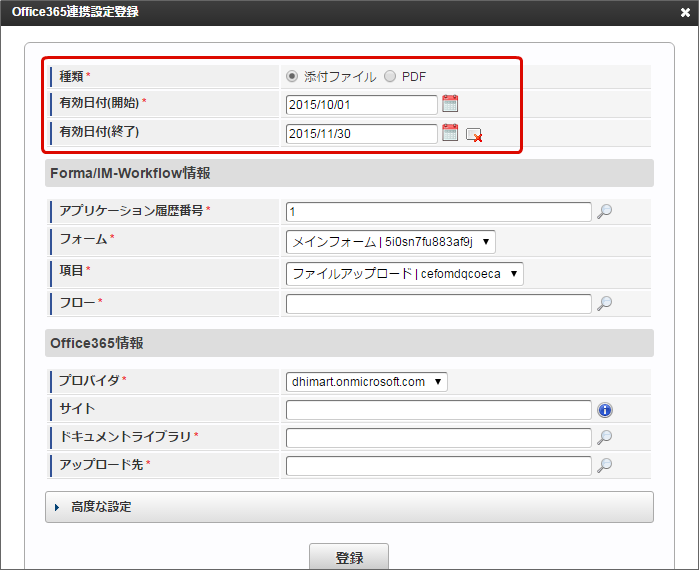
Task: Open search for アップロード先
Action: (604, 466)
